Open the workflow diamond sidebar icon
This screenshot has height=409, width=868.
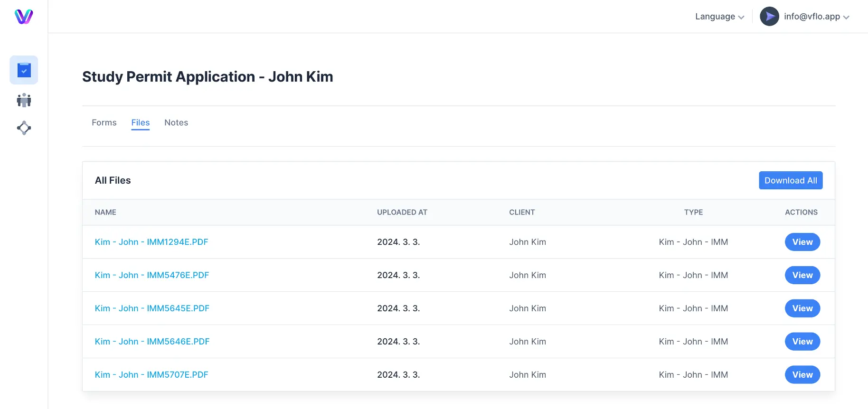[24, 128]
